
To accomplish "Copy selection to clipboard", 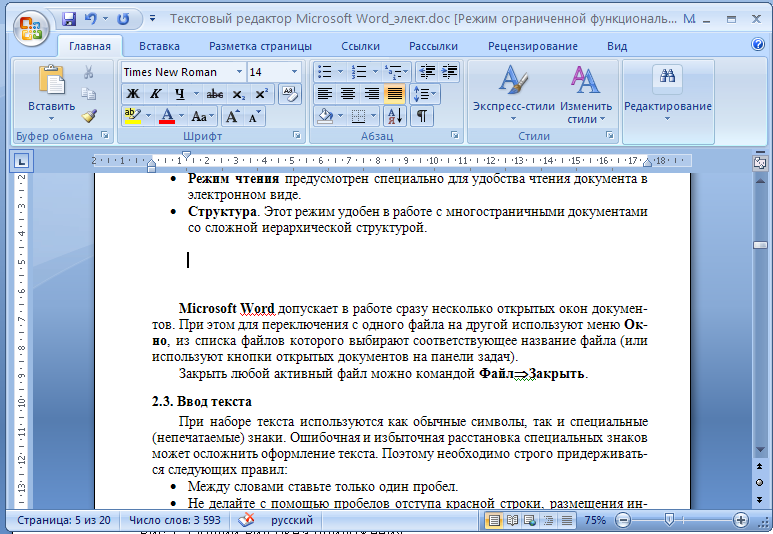I will (x=89, y=94).
